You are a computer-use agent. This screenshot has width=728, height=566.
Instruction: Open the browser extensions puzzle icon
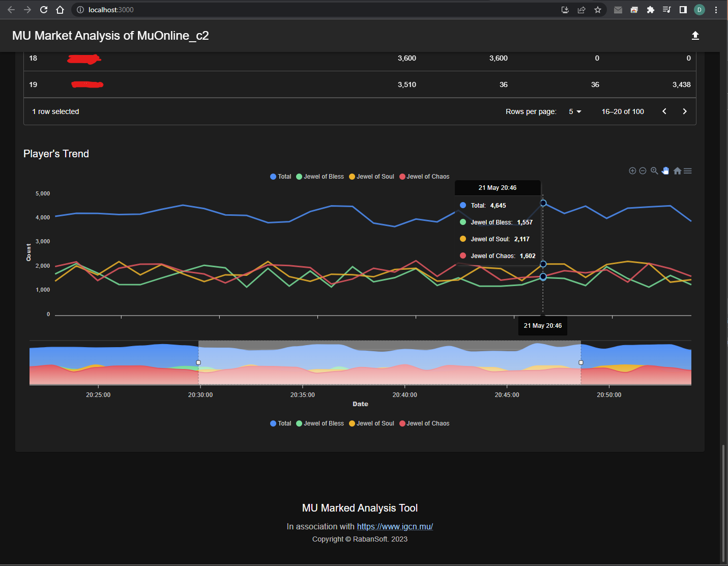click(650, 10)
